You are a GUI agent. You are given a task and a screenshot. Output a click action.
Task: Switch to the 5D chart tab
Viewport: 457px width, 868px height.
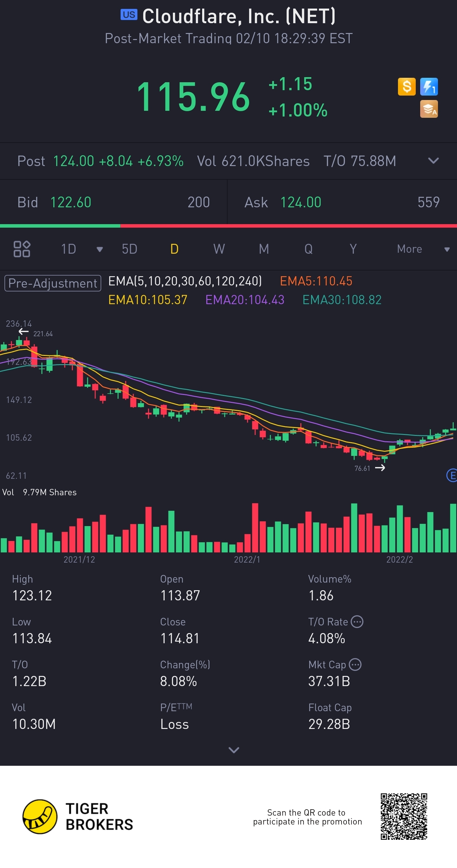[129, 249]
